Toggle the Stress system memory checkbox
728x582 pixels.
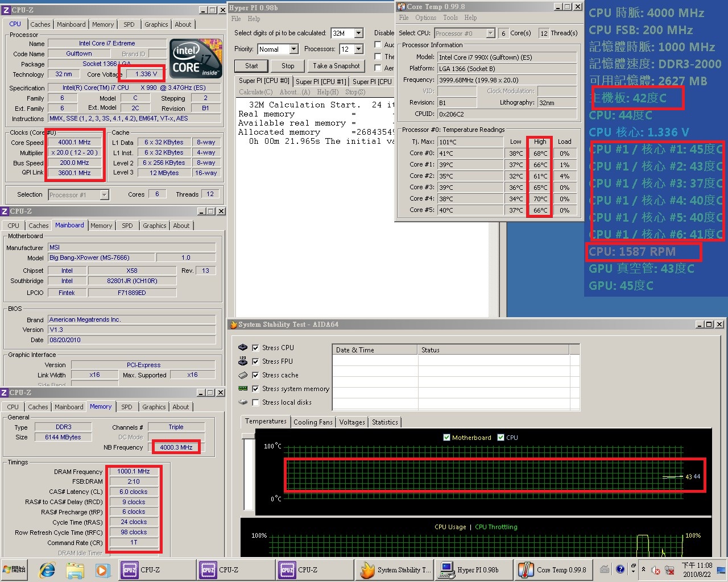pos(255,389)
